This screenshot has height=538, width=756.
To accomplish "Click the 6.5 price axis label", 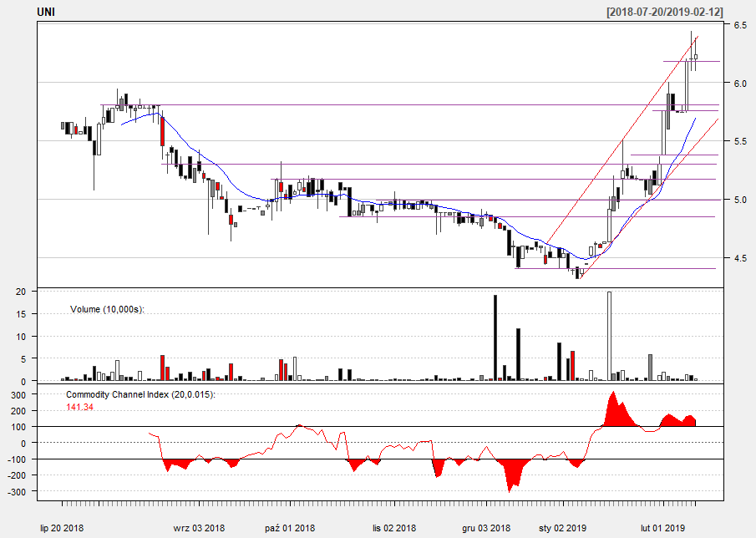I will pos(740,25).
